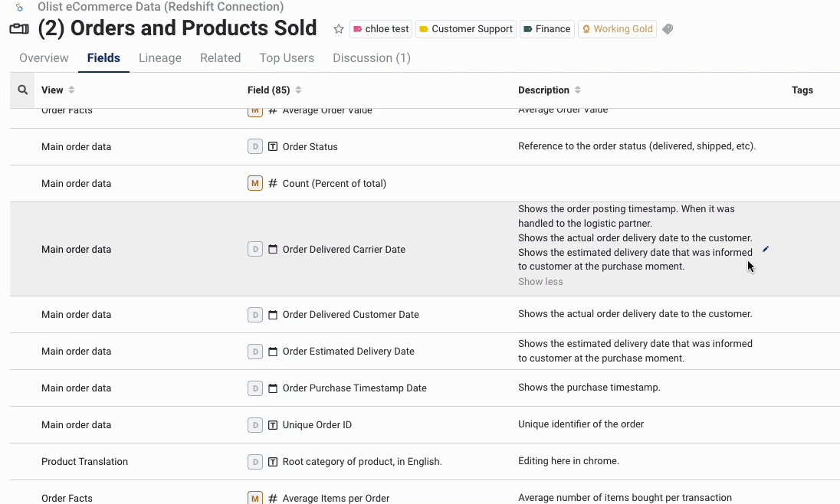Click the text-type icon beside Unique Order ID

[x=273, y=425]
